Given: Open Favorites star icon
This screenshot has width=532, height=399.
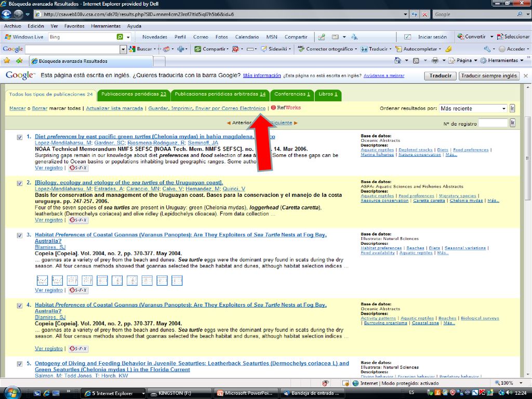Looking at the screenshot, I should 6,61.
